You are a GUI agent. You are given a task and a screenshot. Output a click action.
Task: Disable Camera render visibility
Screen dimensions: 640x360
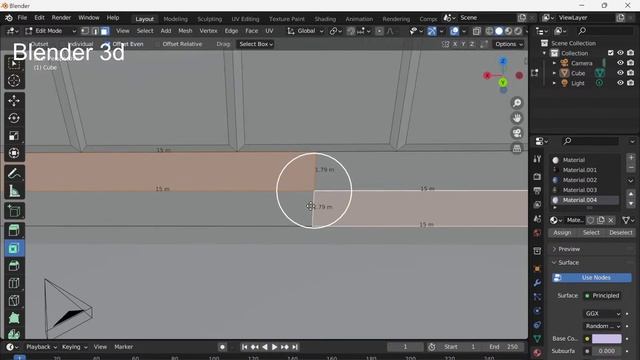(x=631, y=63)
